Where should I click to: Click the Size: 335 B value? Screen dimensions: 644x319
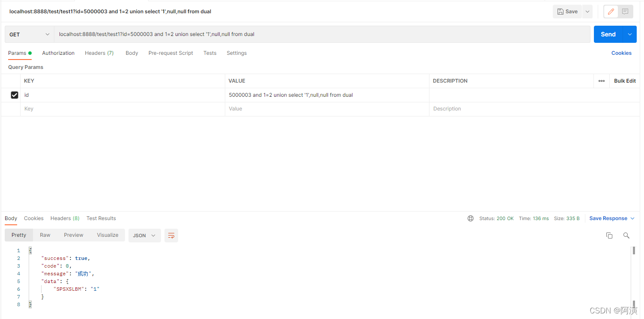pyautogui.click(x=566, y=218)
